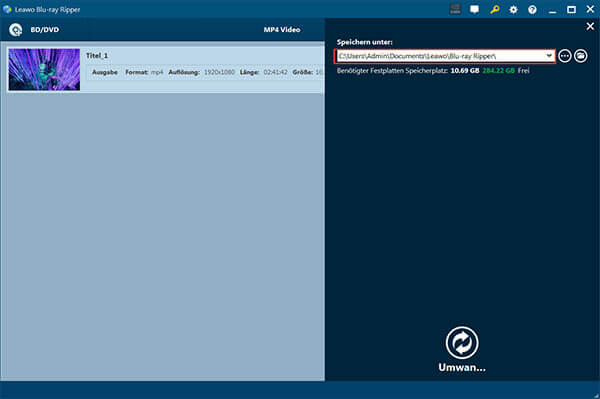
Task: Click the 1920x1080 resolution value
Action: point(219,72)
